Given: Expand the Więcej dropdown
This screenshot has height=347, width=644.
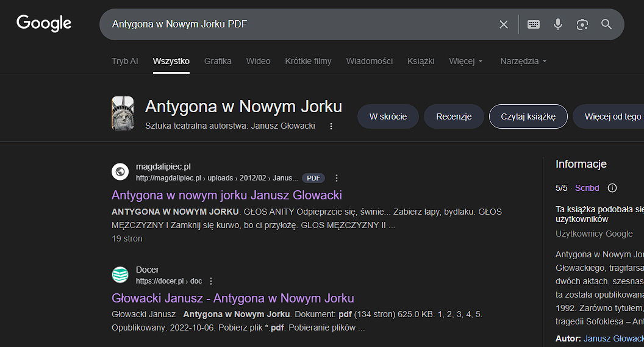Looking at the screenshot, I should pyautogui.click(x=466, y=61).
